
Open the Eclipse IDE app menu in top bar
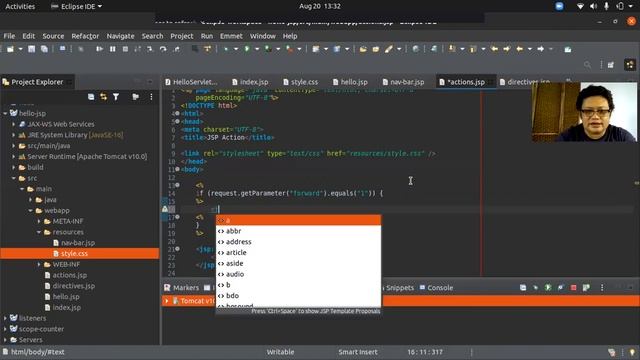coord(76,7)
